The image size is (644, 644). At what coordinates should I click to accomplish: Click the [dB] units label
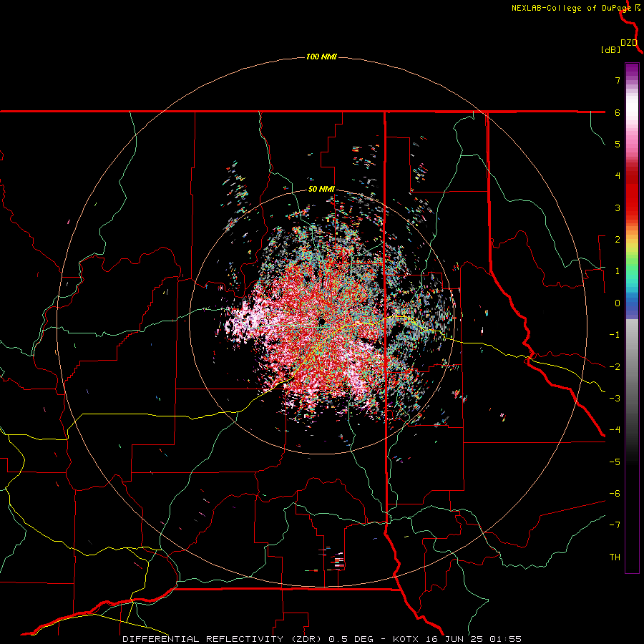click(x=610, y=50)
